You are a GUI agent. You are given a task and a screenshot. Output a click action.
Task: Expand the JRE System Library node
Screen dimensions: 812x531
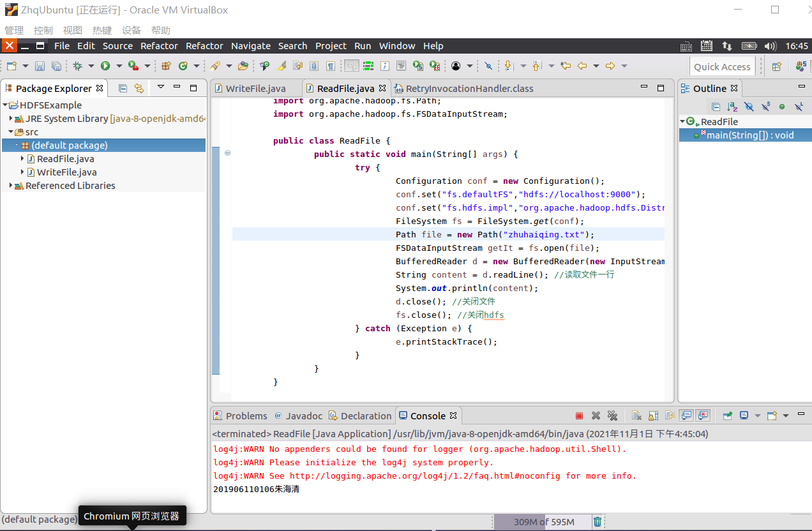[11, 119]
